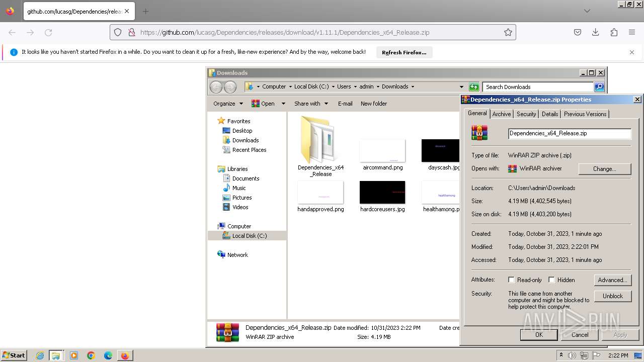Click the Search Downloads magnifier icon
Viewport: 644px width, 362px height.
point(599,87)
